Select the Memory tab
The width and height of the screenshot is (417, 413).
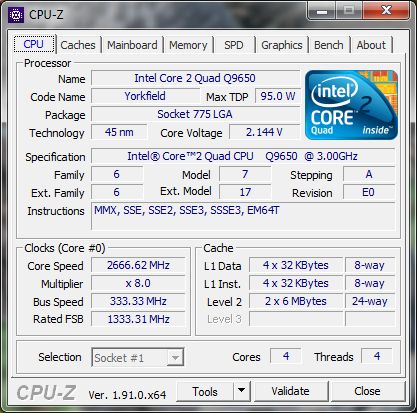(x=188, y=45)
